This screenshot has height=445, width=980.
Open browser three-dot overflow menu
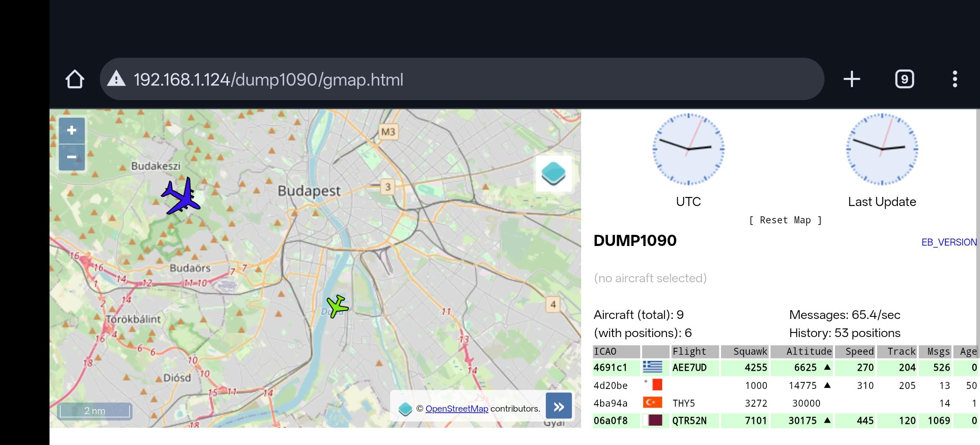(955, 79)
